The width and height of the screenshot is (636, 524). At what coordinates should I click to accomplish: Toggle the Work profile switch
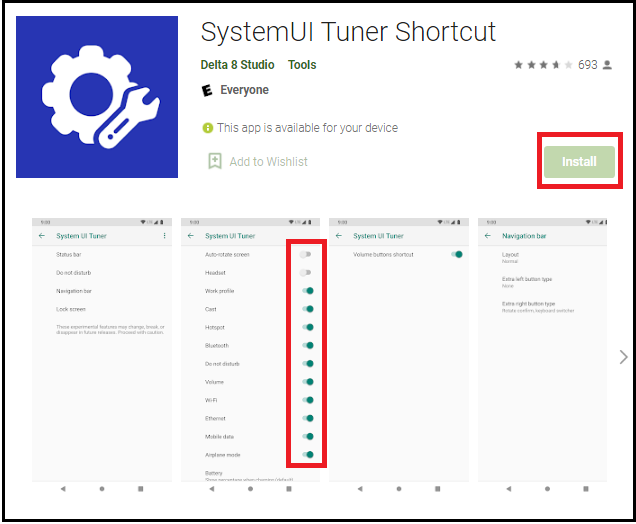[x=308, y=291]
